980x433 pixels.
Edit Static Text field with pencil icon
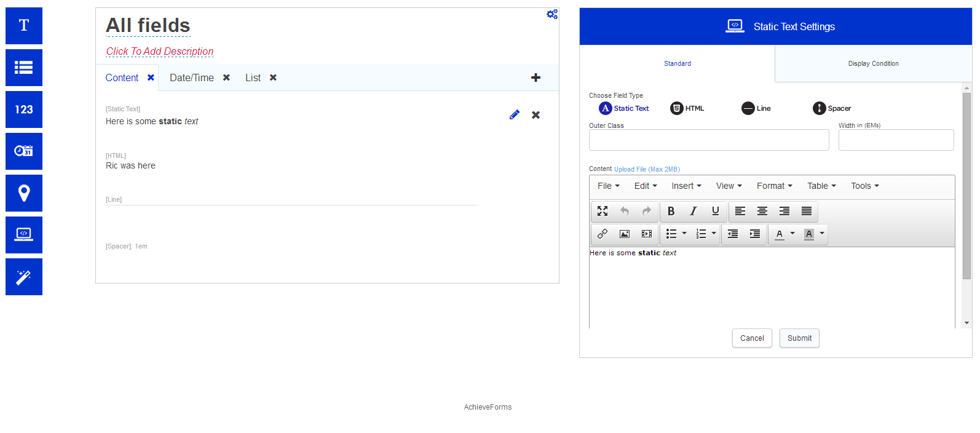[515, 115]
